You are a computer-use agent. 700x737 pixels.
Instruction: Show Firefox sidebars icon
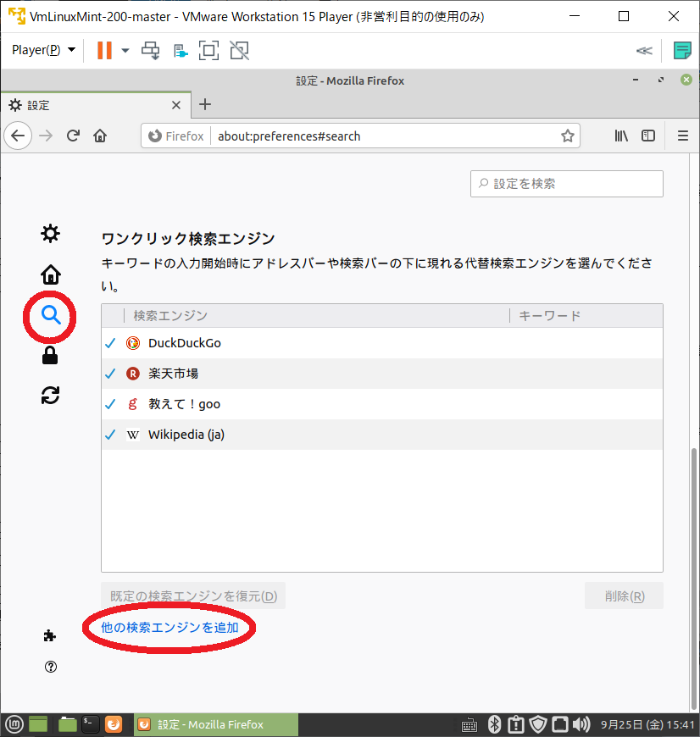[x=648, y=136]
